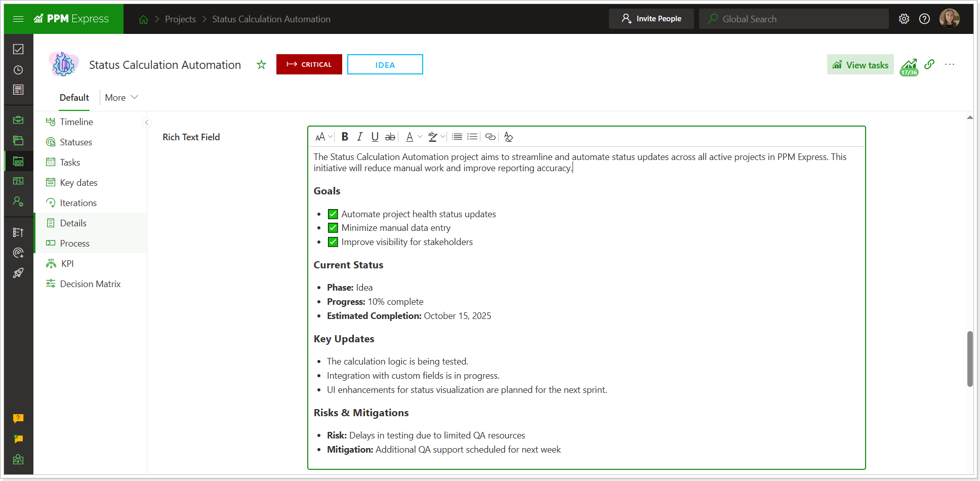Go to the Details section

tap(91, 223)
